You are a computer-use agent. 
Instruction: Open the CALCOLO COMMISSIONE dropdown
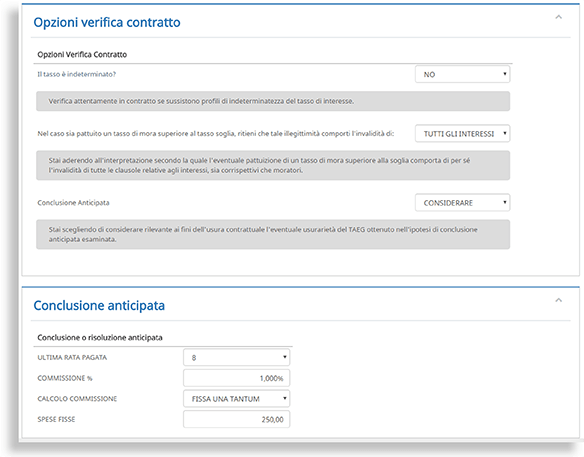tap(237, 399)
